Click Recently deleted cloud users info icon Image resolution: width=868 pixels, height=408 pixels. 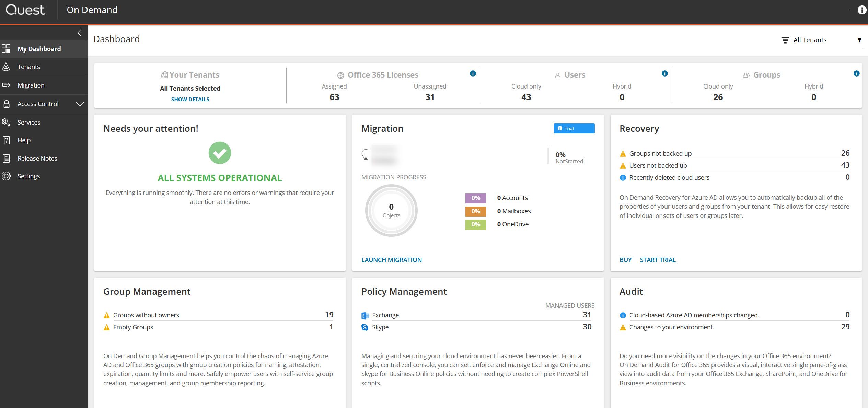click(623, 178)
